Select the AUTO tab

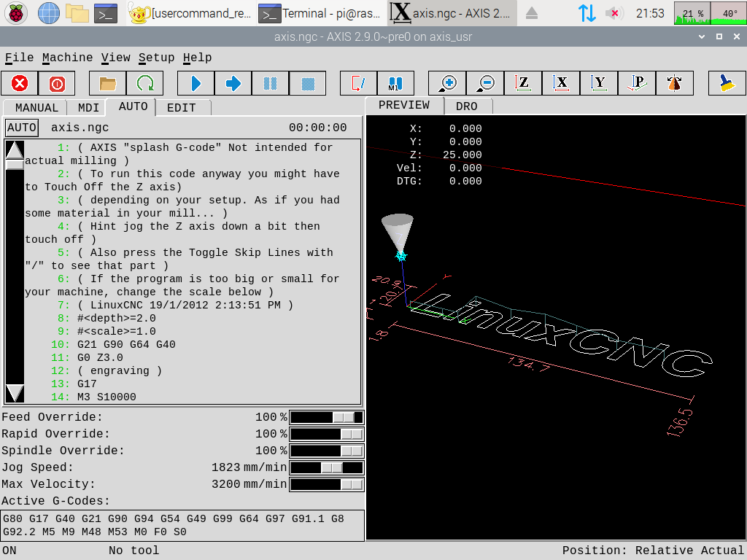coord(133,106)
